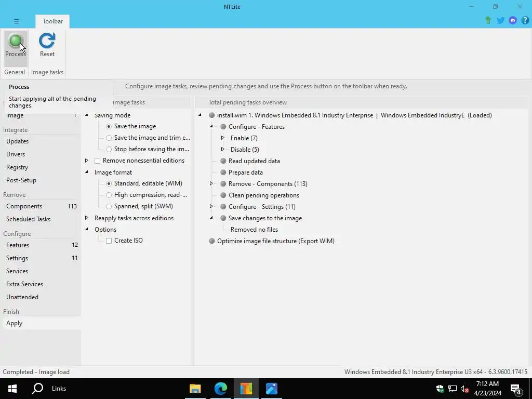
Task: Click status circle beside Optimize image file structure
Action: tap(212, 241)
